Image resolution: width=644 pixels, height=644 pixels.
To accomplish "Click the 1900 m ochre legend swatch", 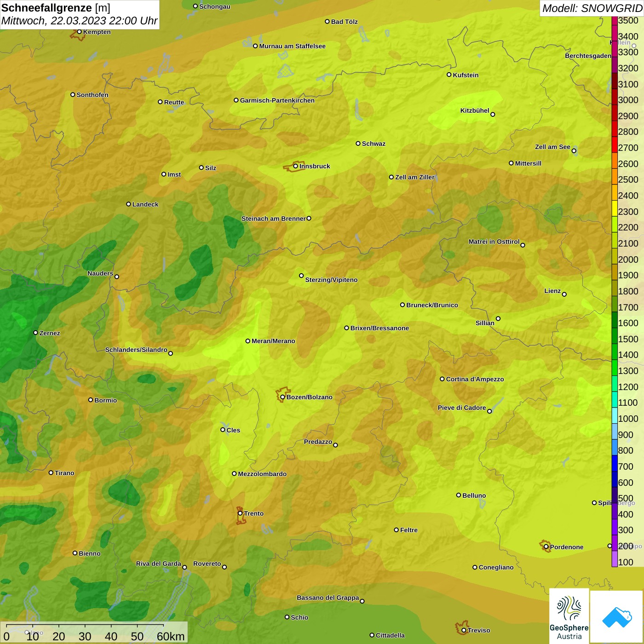I will coord(615,272).
